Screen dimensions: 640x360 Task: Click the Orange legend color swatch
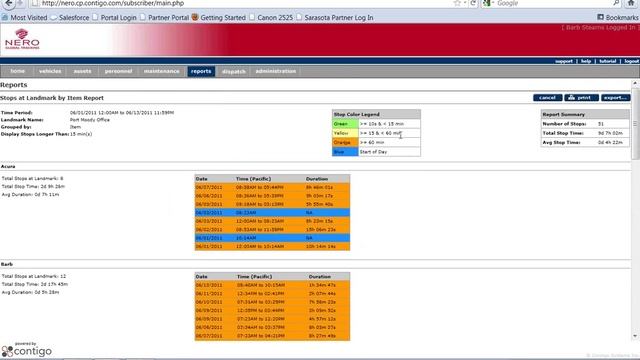tap(345, 142)
